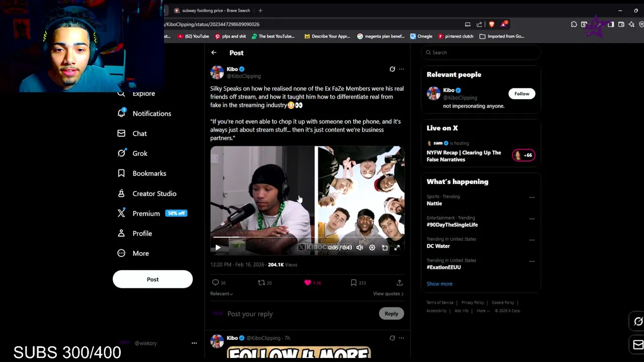644x362 pixels.
Task: Click the share upload icon on the post
Action: 399,283
